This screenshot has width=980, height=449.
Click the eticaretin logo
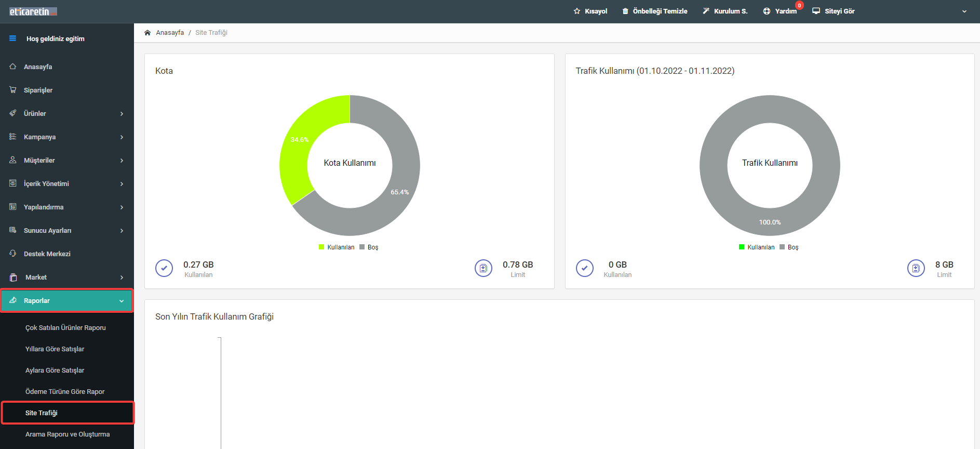(x=33, y=11)
